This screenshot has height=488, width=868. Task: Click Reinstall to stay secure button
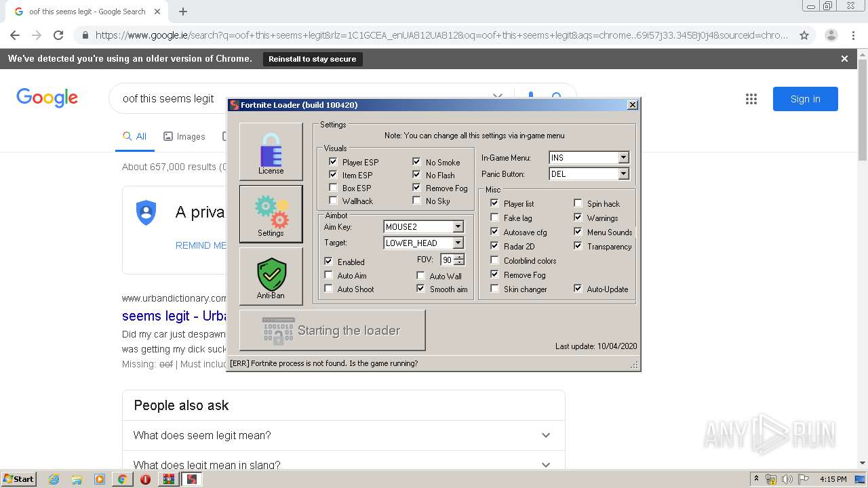tap(312, 59)
